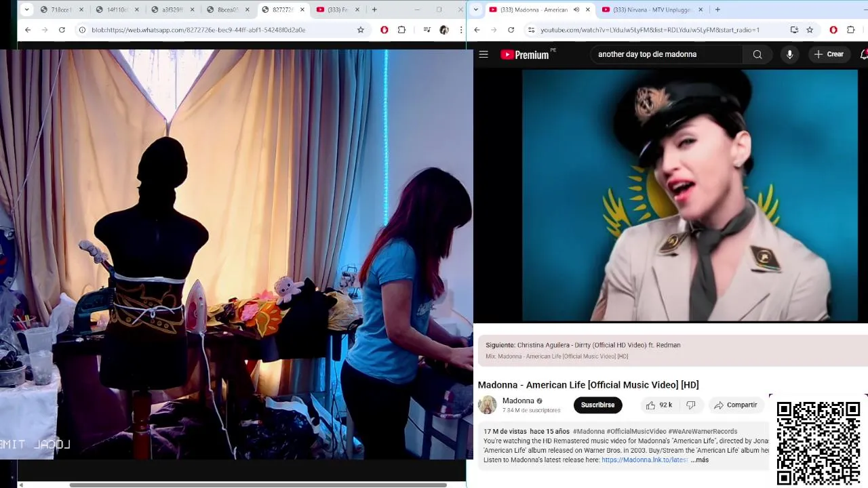Open extensions puzzle icon in WhatsApp window

(401, 30)
